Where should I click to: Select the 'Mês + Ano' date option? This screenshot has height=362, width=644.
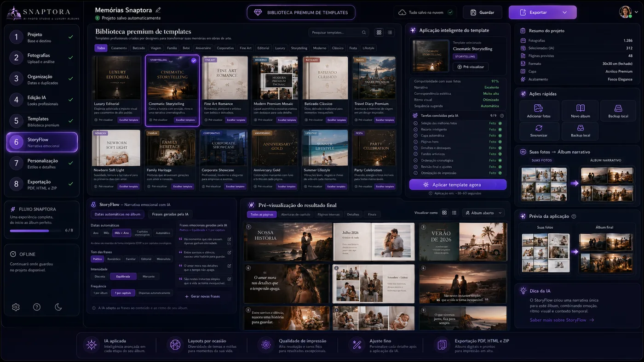(121, 233)
